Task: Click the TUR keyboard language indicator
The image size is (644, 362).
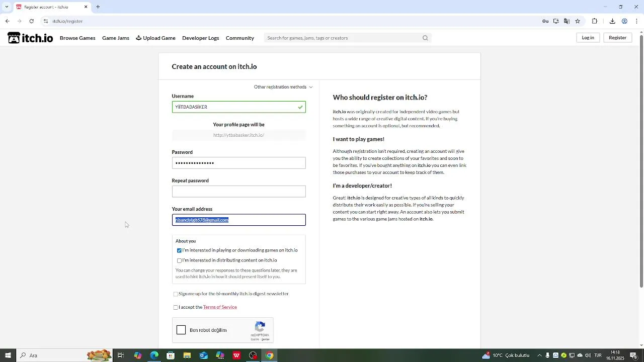Action: click(598, 355)
